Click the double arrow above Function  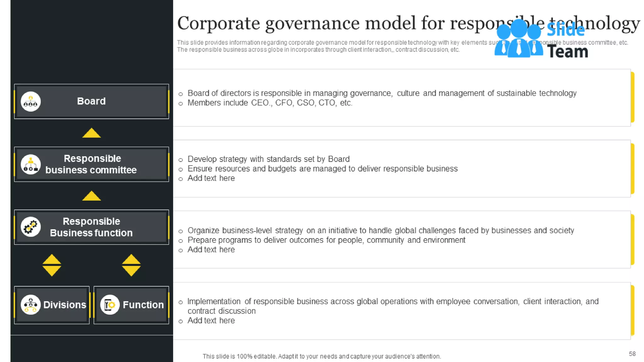(x=131, y=265)
